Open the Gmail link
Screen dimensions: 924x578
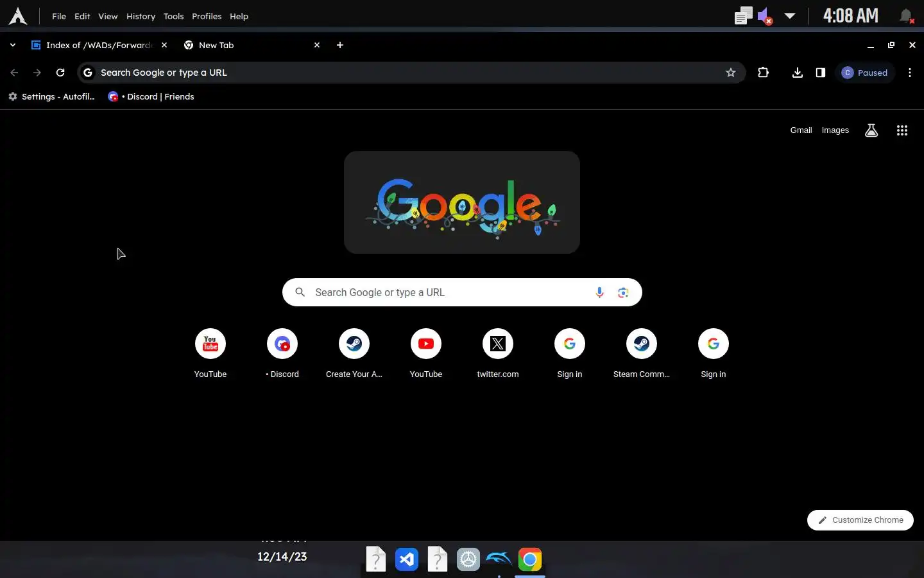click(801, 130)
